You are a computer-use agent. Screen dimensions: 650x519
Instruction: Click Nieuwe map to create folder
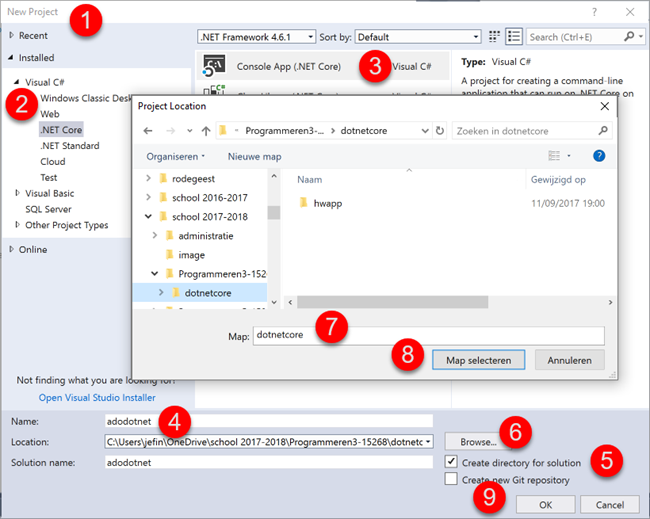(x=254, y=157)
